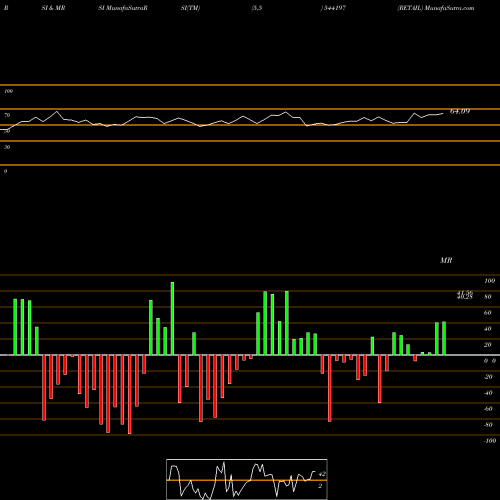
Task: Click the 80 label on MR axis
Action: 488,297
